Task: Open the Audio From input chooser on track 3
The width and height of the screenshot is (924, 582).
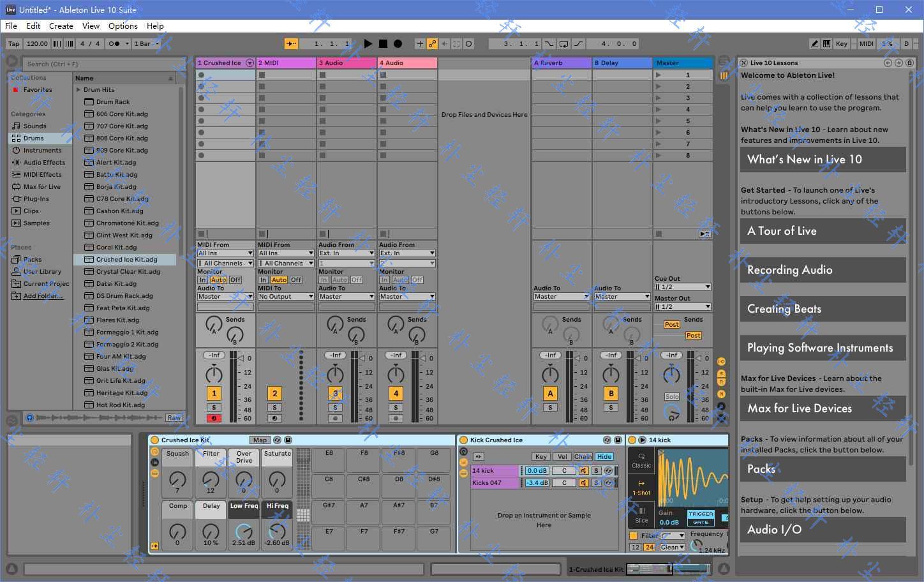Action: (346, 253)
